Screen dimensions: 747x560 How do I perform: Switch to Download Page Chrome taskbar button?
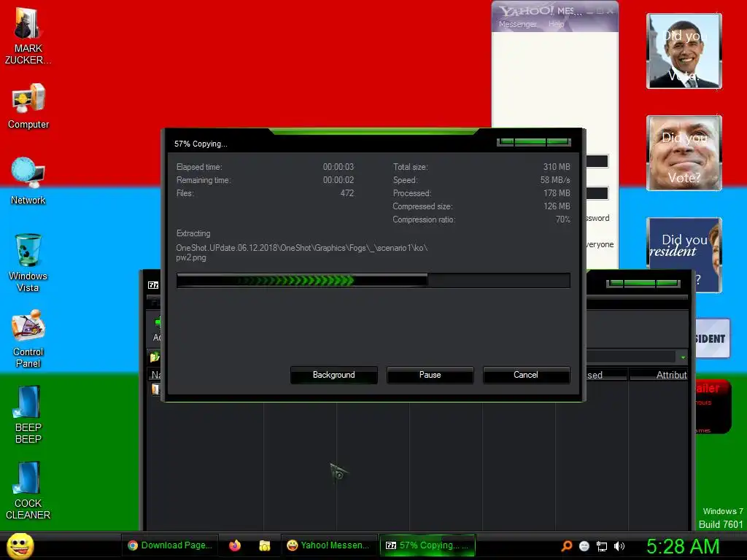point(170,545)
